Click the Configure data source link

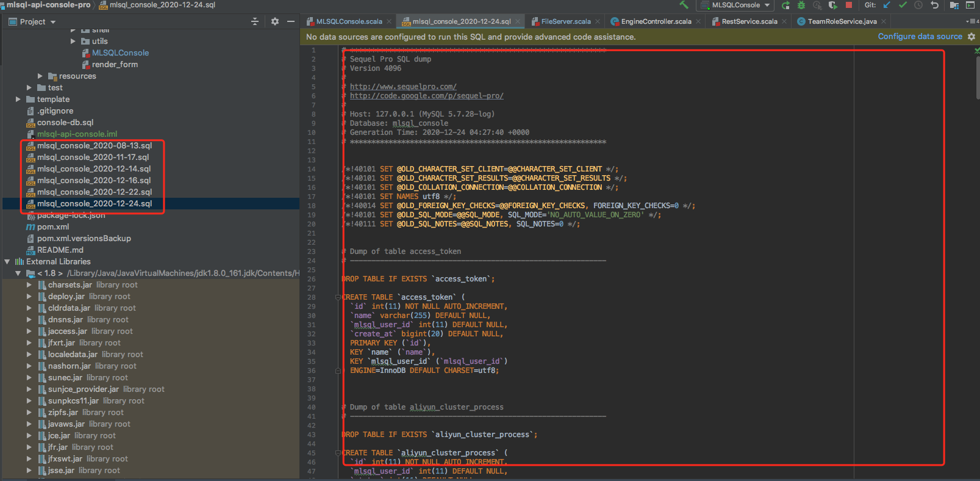[x=920, y=37]
